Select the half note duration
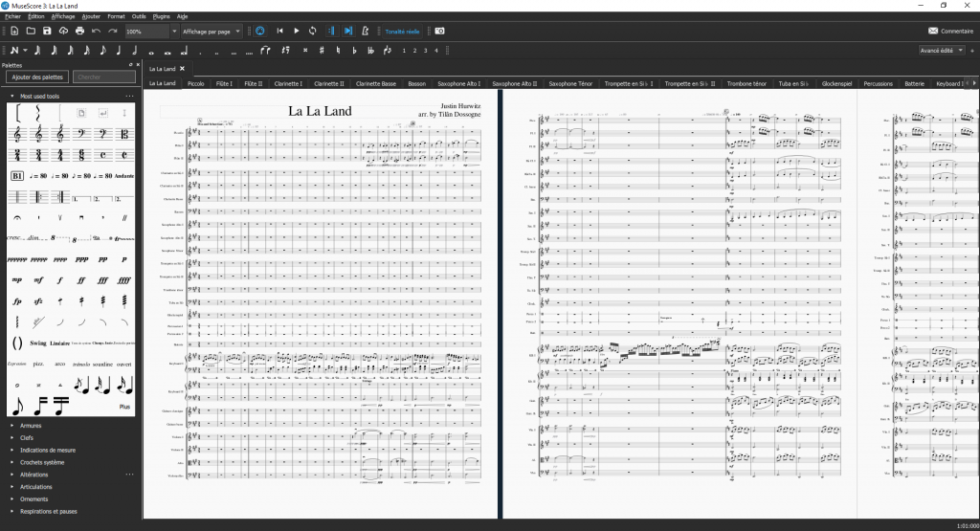Screen dimensions: 980x531 135,50
